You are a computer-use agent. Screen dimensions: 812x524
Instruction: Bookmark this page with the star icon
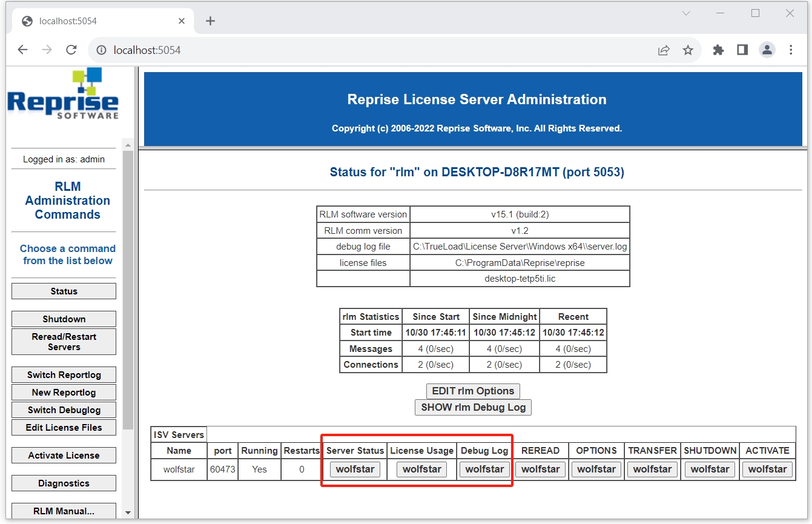(688, 50)
